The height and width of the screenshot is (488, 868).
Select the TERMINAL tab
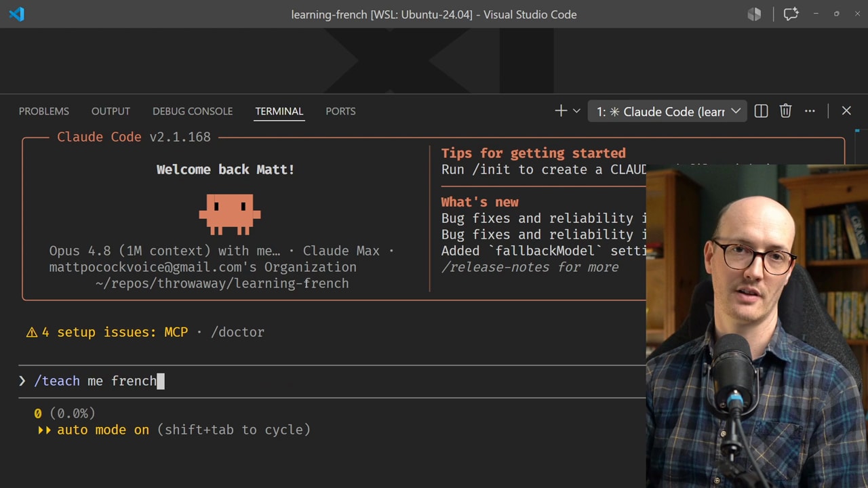(x=279, y=111)
